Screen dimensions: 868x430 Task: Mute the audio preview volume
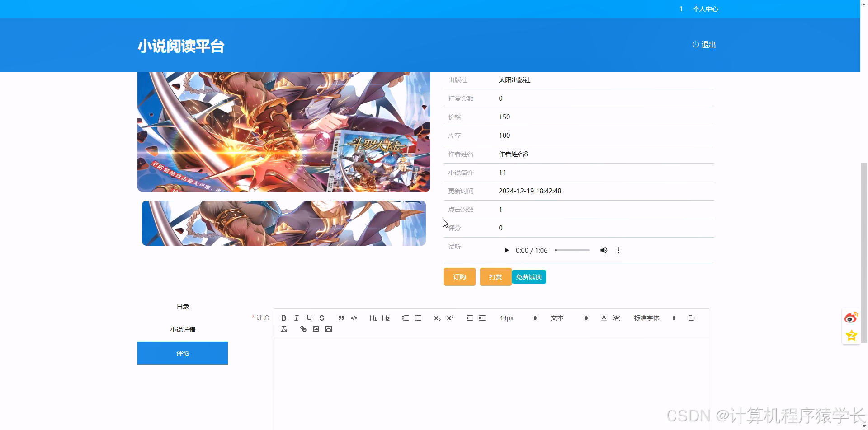point(604,250)
